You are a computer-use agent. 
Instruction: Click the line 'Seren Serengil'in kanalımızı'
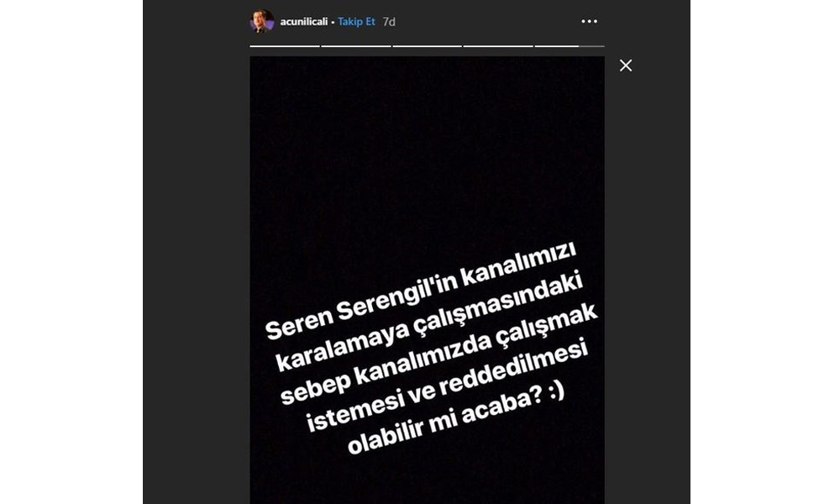point(421,291)
